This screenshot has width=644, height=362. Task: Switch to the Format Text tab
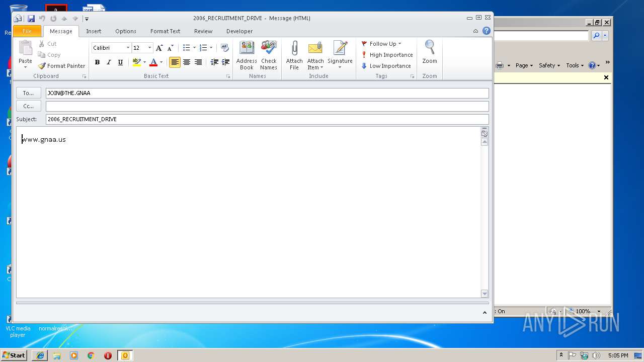pyautogui.click(x=165, y=31)
